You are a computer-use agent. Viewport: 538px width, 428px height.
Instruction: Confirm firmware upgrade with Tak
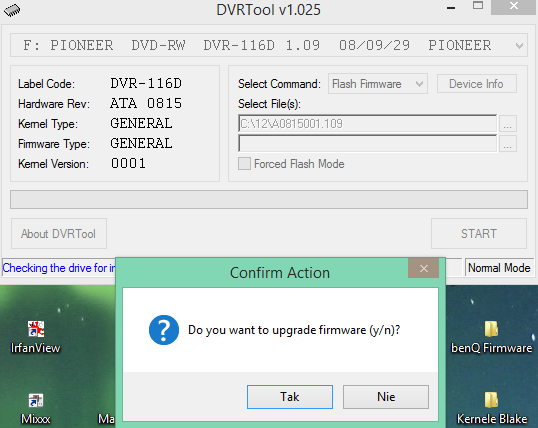click(x=290, y=397)
